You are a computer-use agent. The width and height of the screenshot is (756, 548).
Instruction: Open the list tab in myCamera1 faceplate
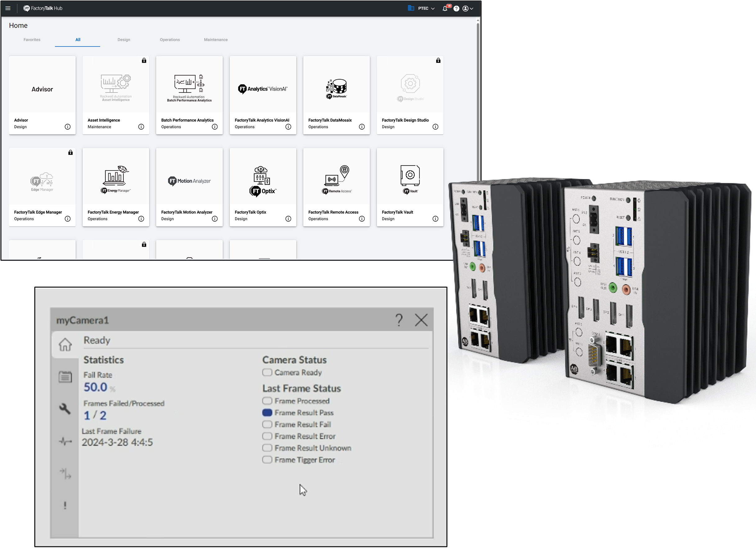pos(65,377)
